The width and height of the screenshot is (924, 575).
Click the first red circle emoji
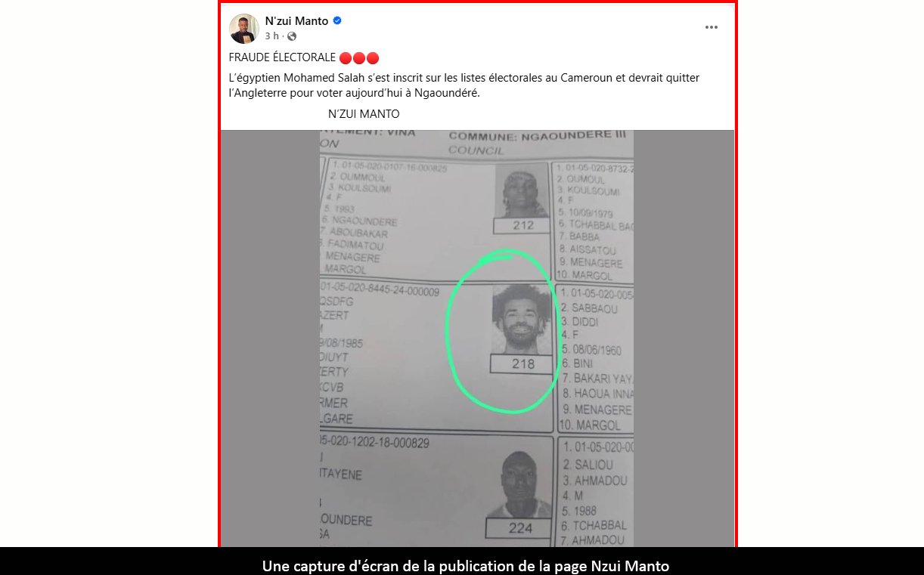pyautogui.click(x=346, y=58)
